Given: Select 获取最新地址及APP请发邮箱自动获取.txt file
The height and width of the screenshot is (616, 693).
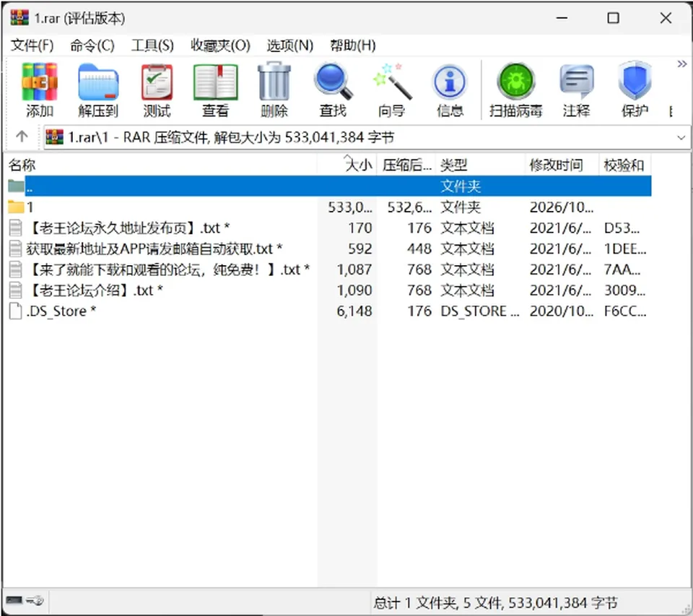Looking at the screenshot, I should click(329, 248).
